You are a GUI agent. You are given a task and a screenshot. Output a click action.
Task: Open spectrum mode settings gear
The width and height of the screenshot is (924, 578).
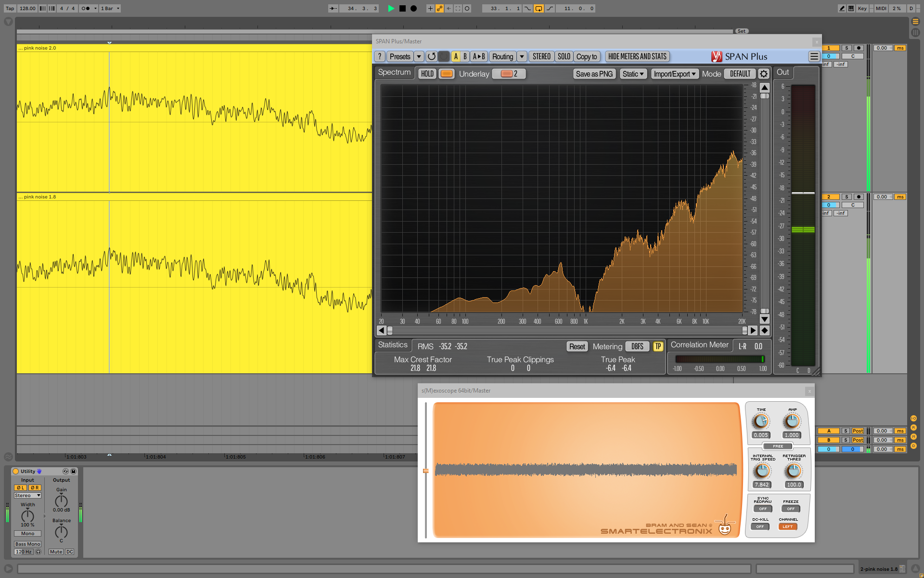(763, 74)
